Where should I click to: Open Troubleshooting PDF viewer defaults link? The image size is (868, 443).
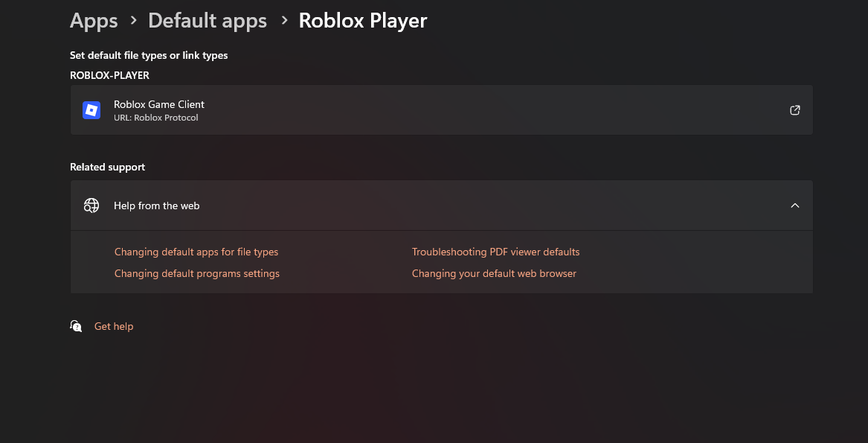(495, 252)
